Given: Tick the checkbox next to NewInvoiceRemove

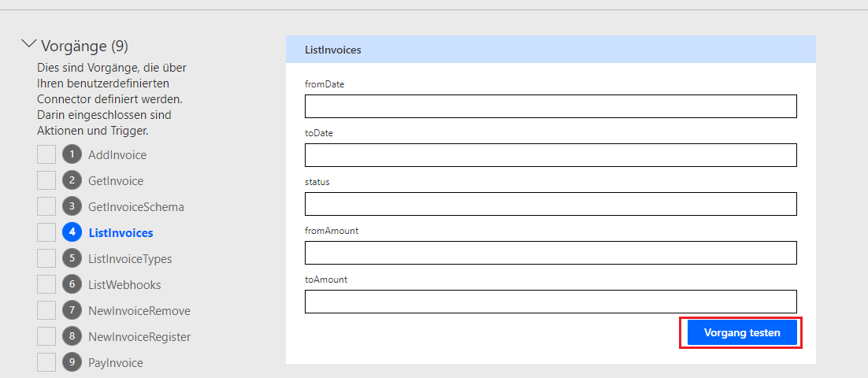Looking at the screenshot, I should pyautogui.click(x=46, y=310).
